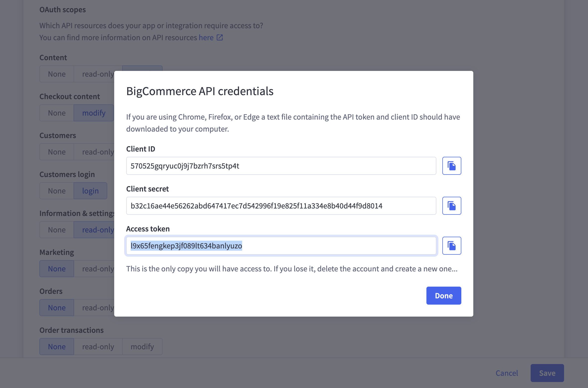
Task: Set Order transactions scope to None
Action: (x=57, y=347)
